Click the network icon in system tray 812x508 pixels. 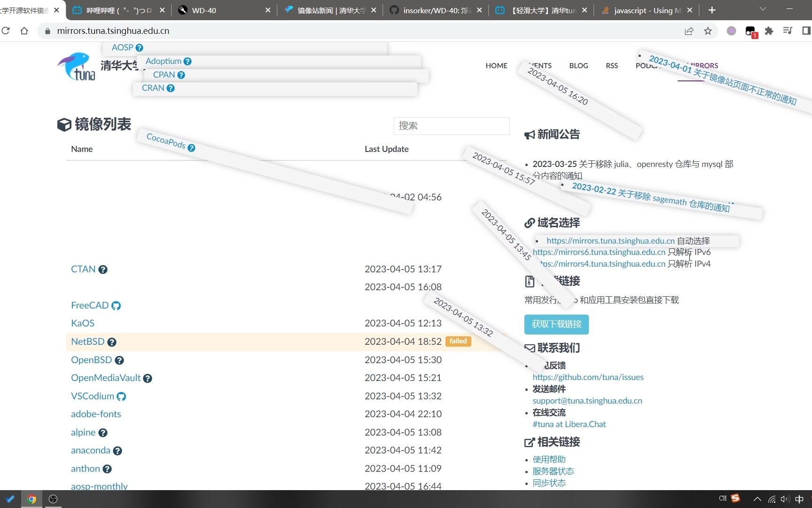772,499
